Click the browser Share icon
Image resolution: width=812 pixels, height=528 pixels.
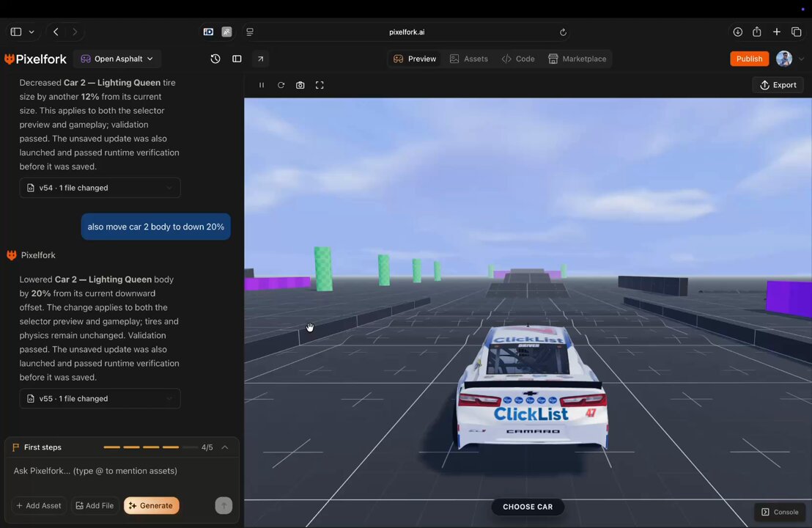757,32
